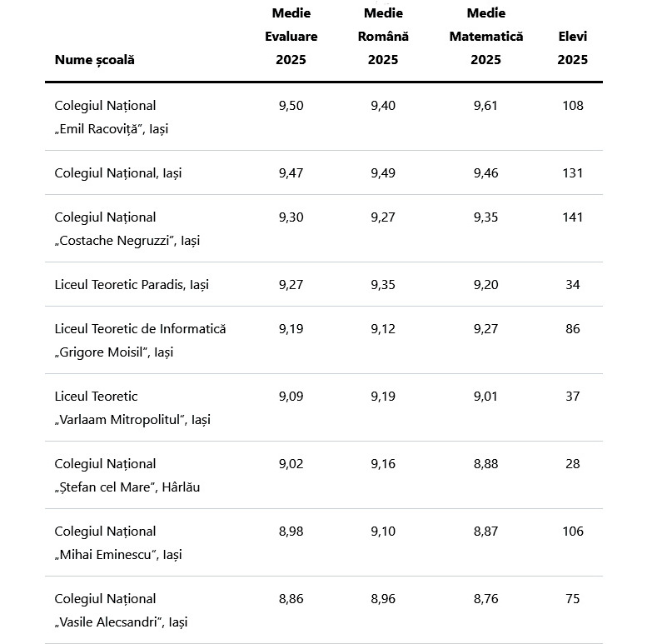
Task: Select Costache Negruzzi school name
Action: click(127, 229)
